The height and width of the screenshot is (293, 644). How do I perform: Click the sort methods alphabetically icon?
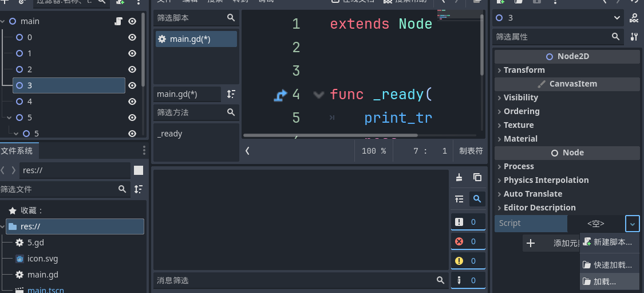(x=231, y=94)
